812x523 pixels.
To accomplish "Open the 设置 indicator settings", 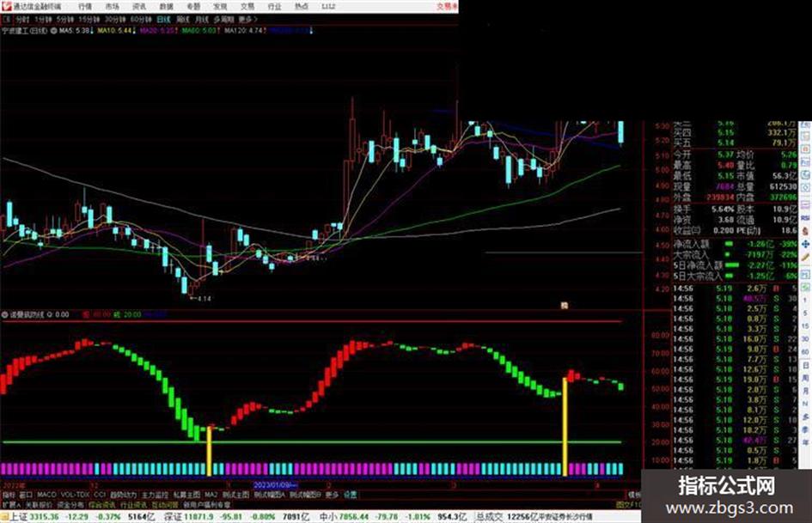I will click(351, 495).
